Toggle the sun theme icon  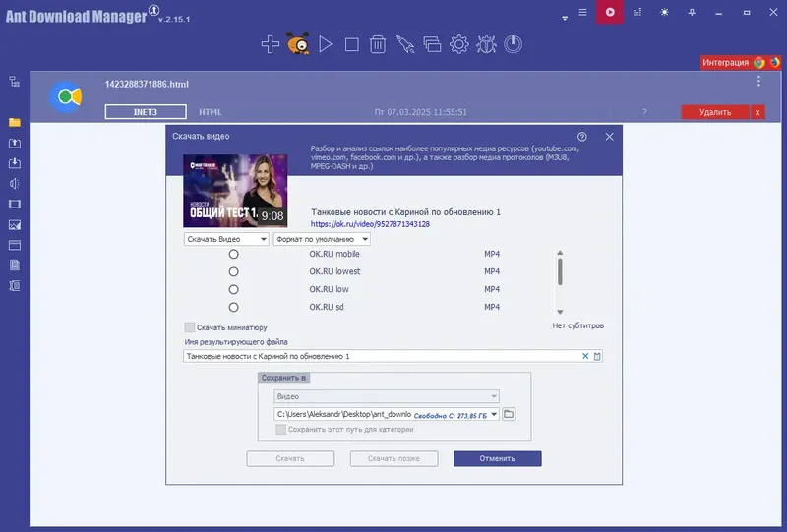[665, 12]
